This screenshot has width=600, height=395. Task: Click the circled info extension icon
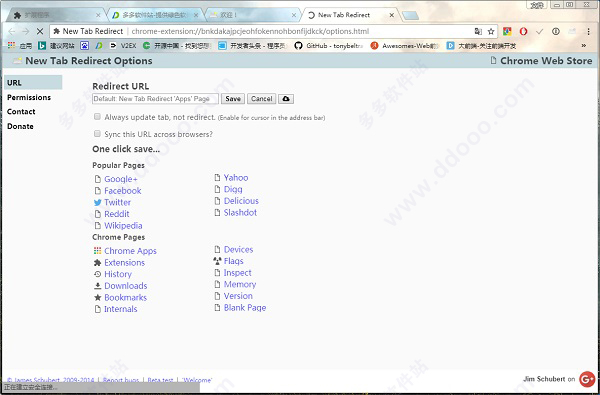coord(556,31)
